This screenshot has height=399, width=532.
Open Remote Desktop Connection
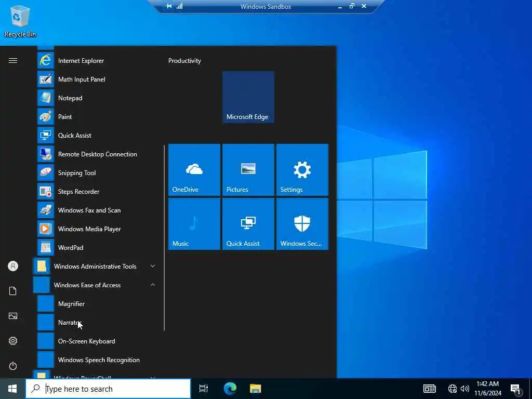tap(97, 154)
